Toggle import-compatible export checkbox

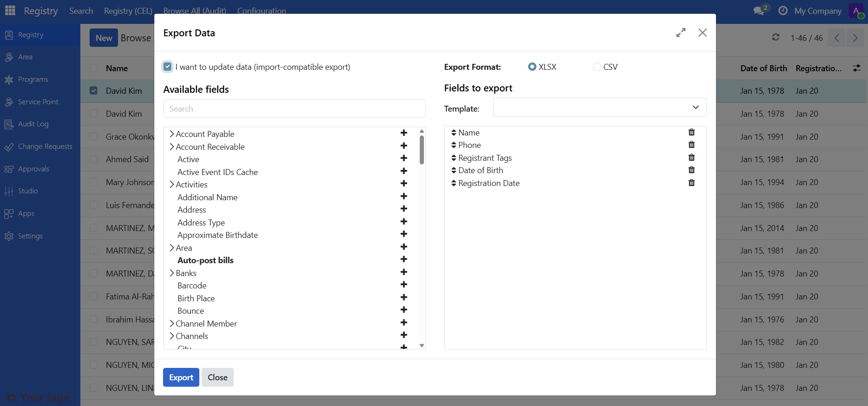(168, 67)
